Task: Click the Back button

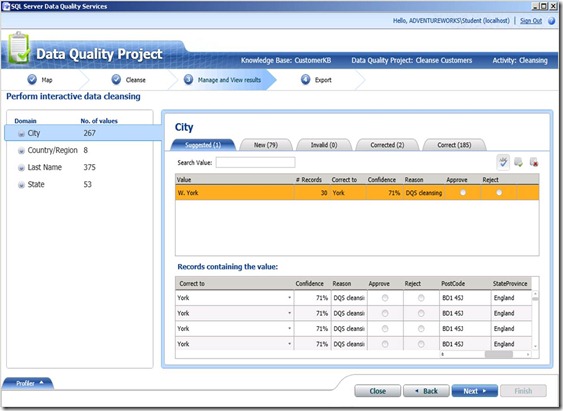Action: [x=426, y=391]
